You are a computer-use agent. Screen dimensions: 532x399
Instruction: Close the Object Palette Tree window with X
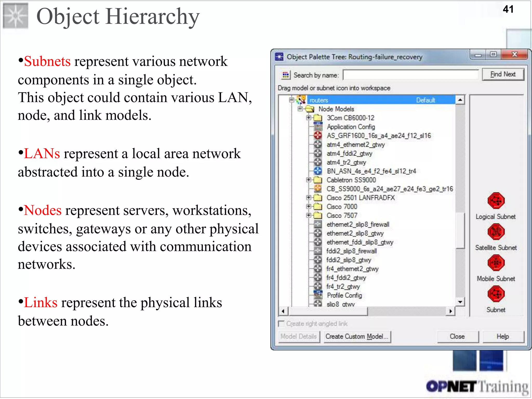coord(515,54)
